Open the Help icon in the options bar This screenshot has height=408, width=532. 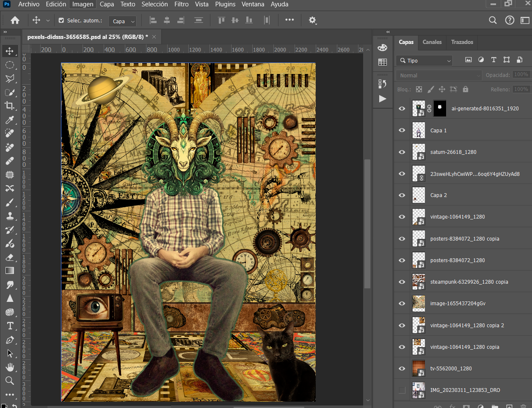click(510, 20)
